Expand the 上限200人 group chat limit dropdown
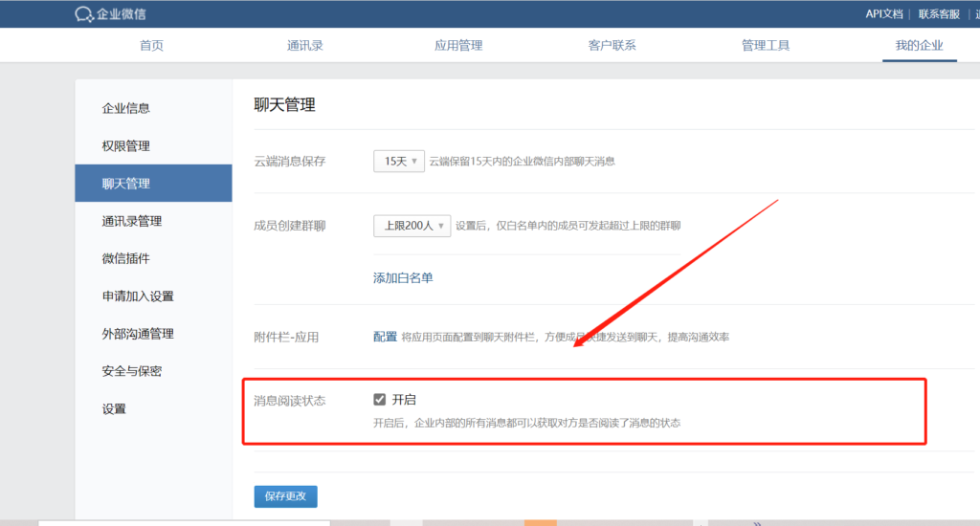 tap(412, 226)
